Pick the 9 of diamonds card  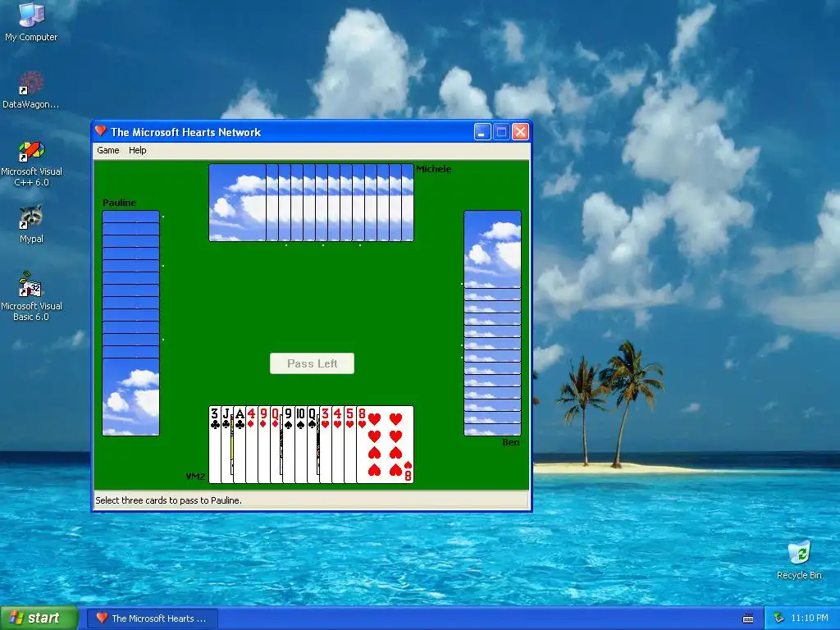point(264,445)
